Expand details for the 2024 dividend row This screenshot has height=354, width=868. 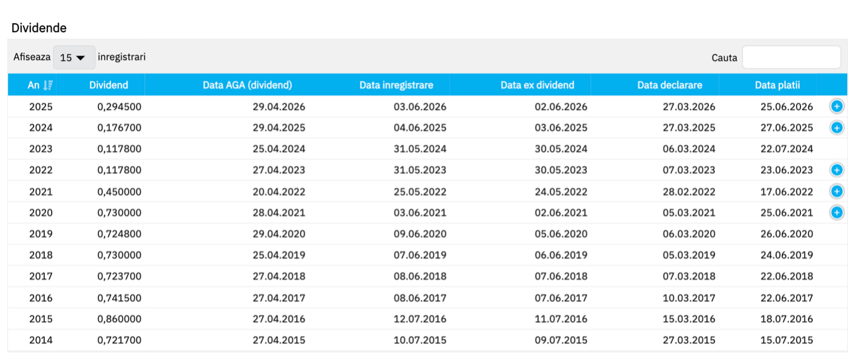tap(836, 128)
